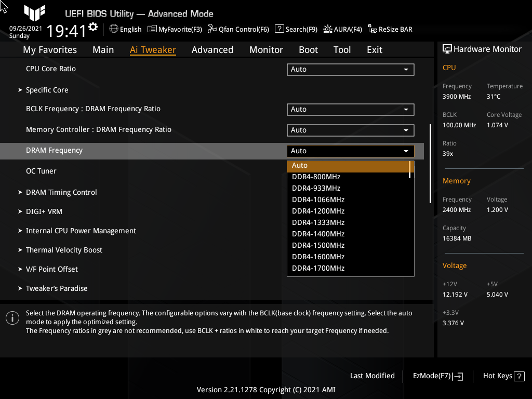
Task: Select DDR4-1600MHz from the DRAM Frequency list
Action: pyautogui.click(x=317, y=256)
